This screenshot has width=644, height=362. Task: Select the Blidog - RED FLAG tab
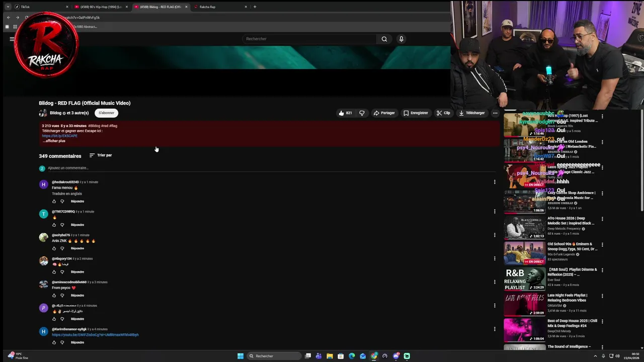click(x=160, y=7)
